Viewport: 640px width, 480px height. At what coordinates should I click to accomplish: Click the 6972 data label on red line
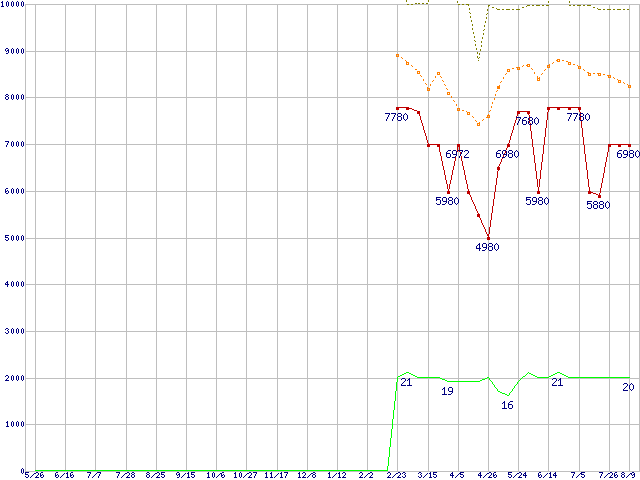point(457,155)
